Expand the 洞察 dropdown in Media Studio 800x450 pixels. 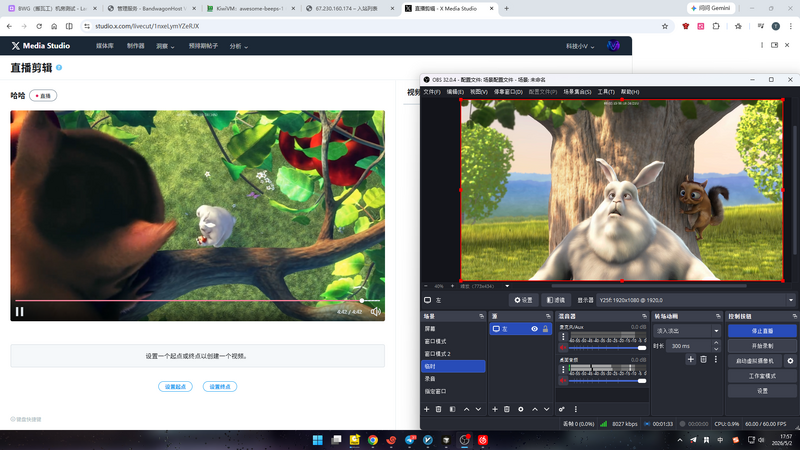coord(165,46)
